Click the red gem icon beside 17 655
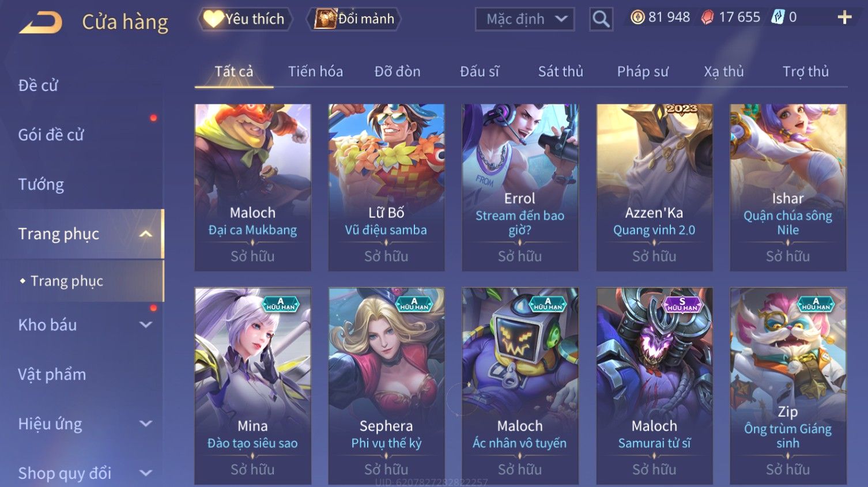The image size is (868, 487). 707,17
